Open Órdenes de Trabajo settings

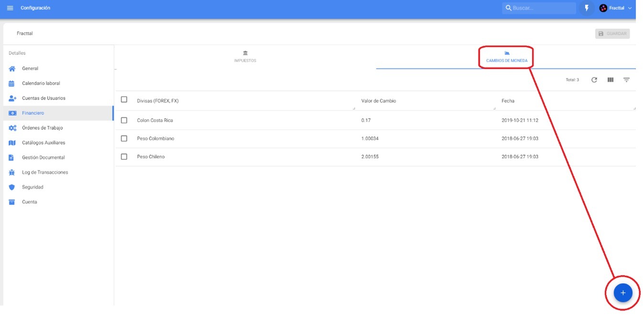tap(42, 128)
